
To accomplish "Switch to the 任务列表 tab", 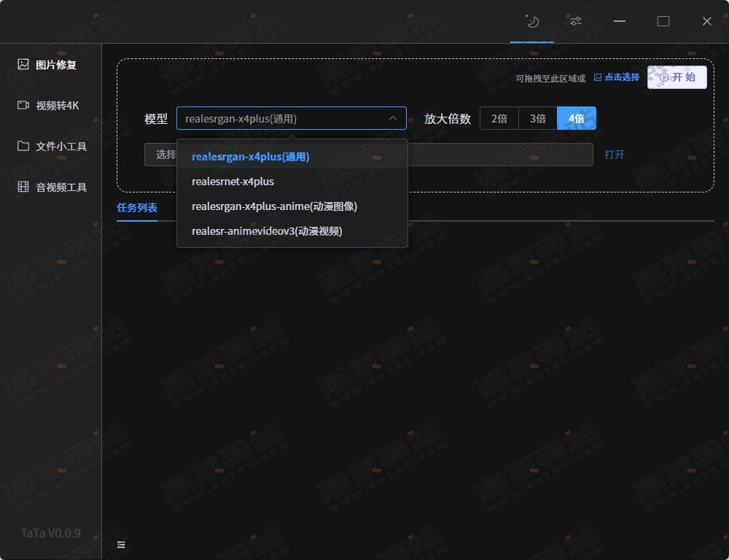I will point(137,208).
